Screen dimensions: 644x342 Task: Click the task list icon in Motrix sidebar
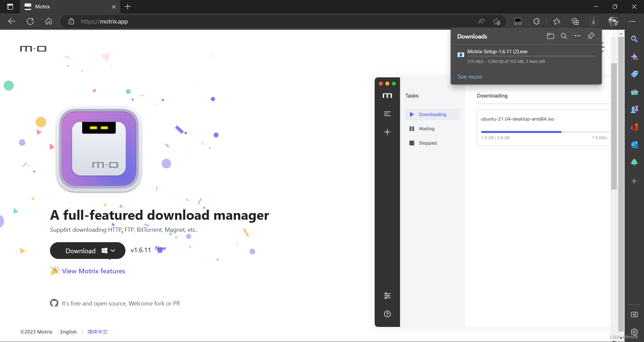pos(387,114)
